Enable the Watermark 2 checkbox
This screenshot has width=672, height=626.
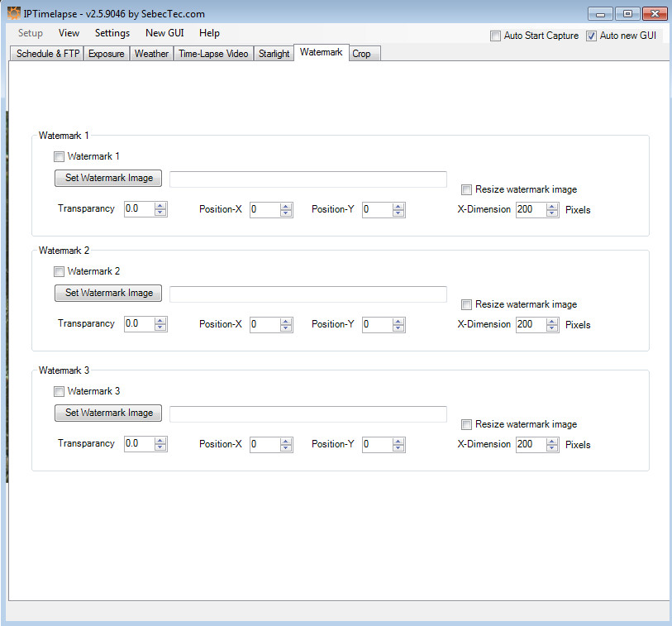[60, 271]
